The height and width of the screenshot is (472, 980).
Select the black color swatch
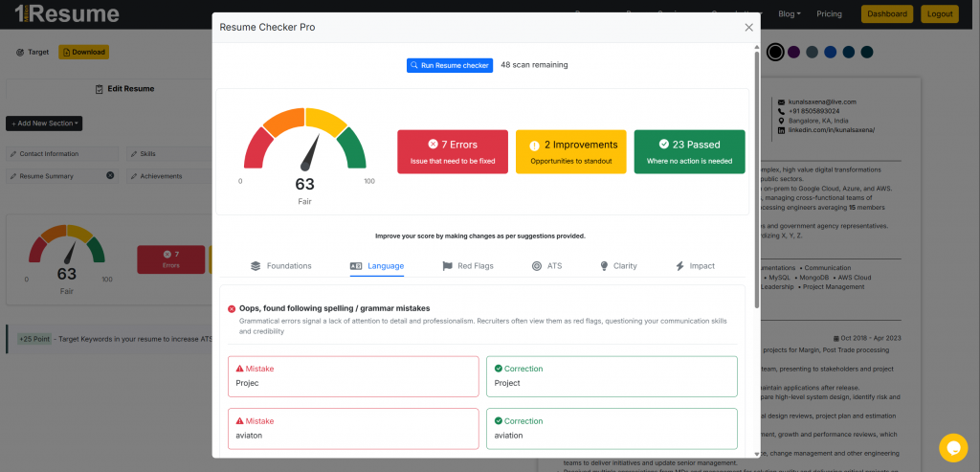(x=775, y=52)
